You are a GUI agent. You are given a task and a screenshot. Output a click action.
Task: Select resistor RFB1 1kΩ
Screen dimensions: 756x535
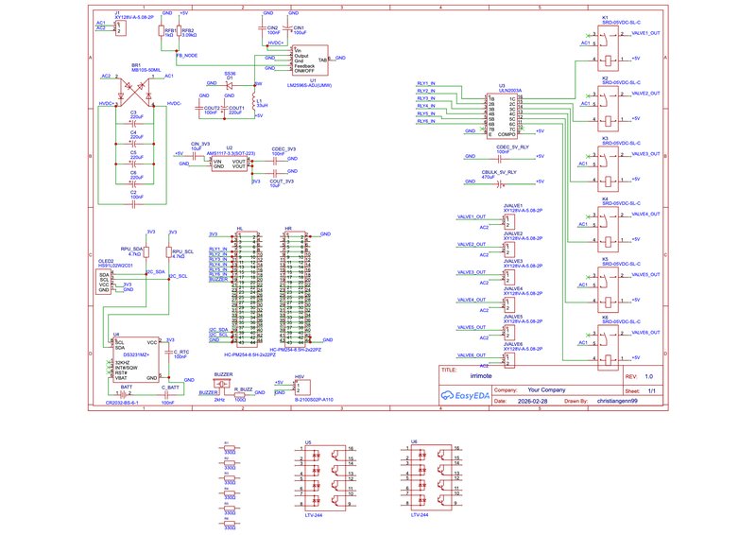[x=161, y=31]
